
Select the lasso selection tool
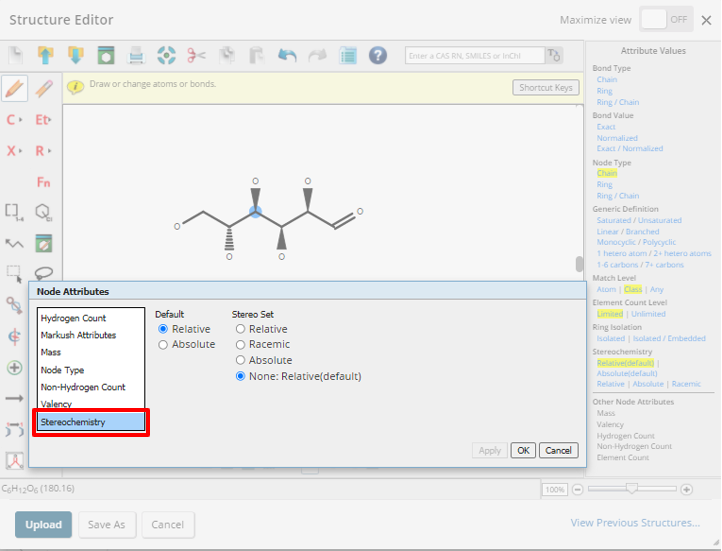tap(44, 273)
